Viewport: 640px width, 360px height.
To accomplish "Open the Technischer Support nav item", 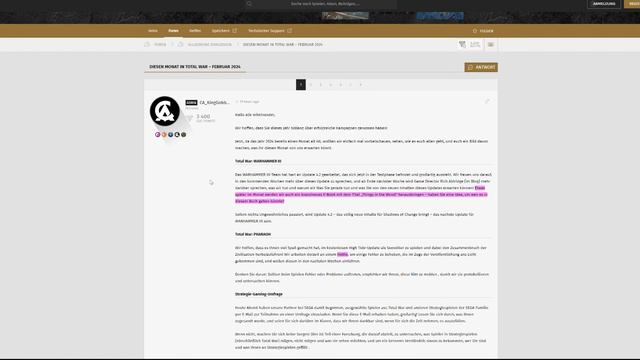I will 266,31.
